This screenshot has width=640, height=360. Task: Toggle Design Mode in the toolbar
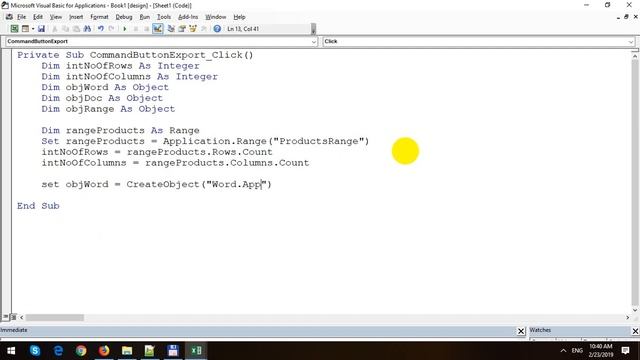click(x=158, y=29)
